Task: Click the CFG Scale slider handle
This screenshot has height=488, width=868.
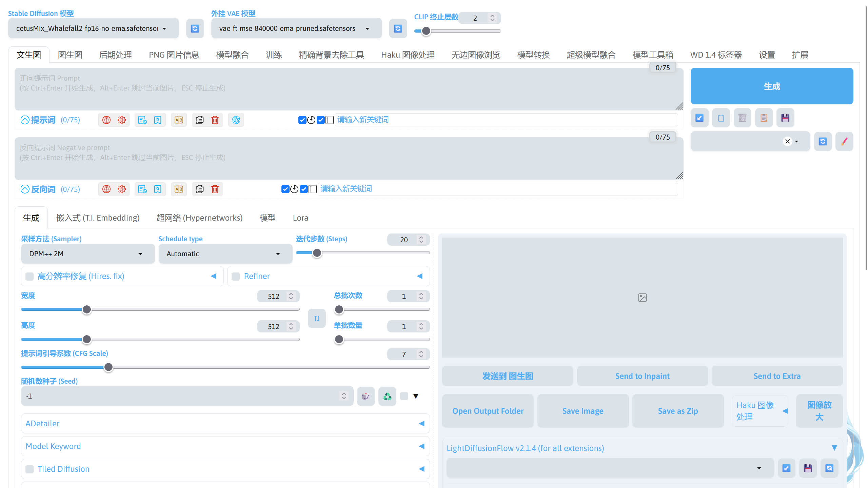Action: click(108, 367)
